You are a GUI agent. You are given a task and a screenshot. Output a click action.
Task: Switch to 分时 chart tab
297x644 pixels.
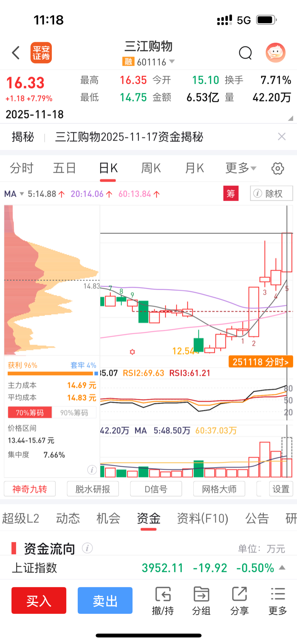pyautogui.click(x=21, y=168)
